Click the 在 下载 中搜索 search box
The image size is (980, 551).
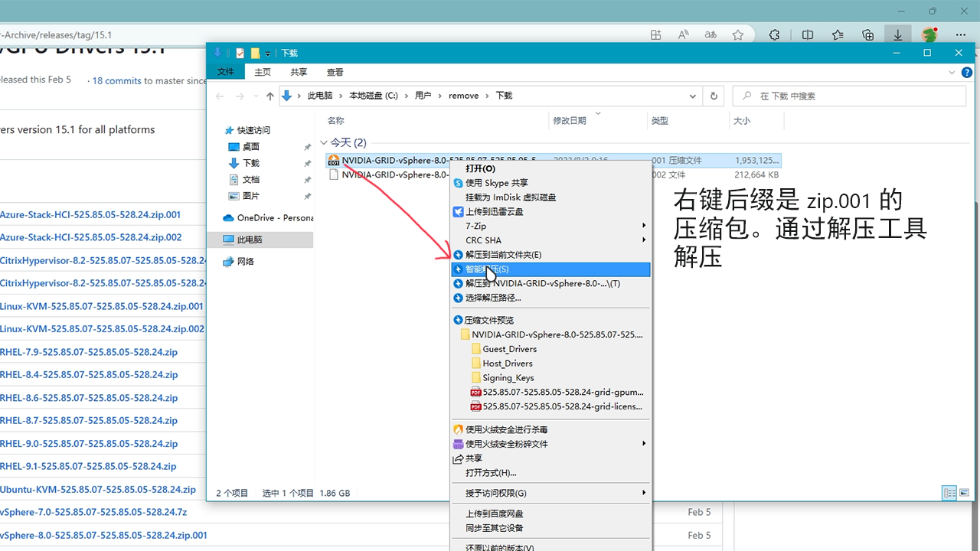[x=849, y=96]
